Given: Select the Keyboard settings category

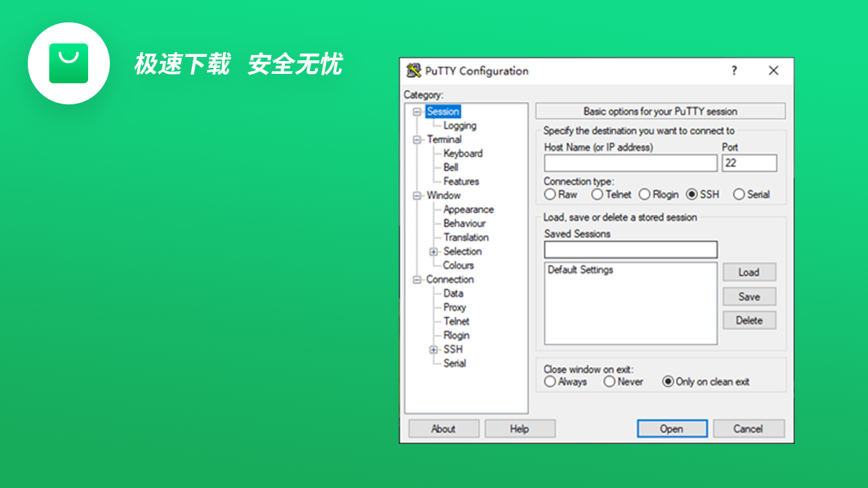Looking at the screenshot, I should pyautogui.click(x=463, y=153).
